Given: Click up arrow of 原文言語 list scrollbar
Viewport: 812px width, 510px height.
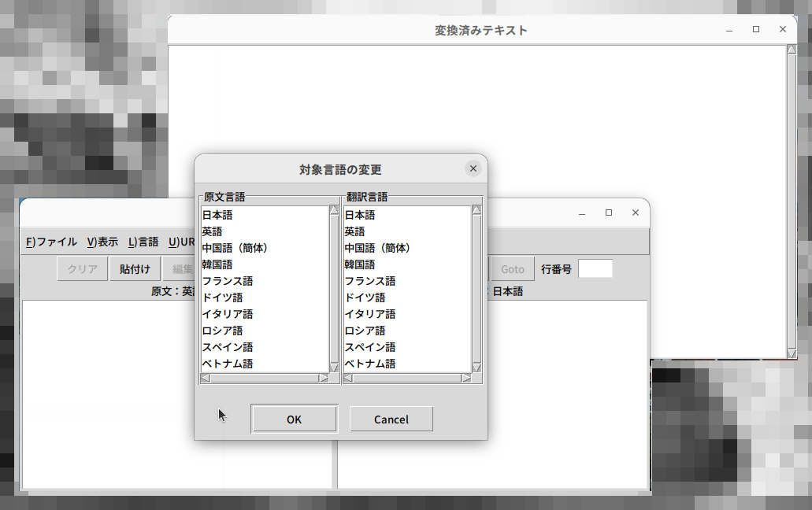Looking at the screenshot, I should point(334,210).
